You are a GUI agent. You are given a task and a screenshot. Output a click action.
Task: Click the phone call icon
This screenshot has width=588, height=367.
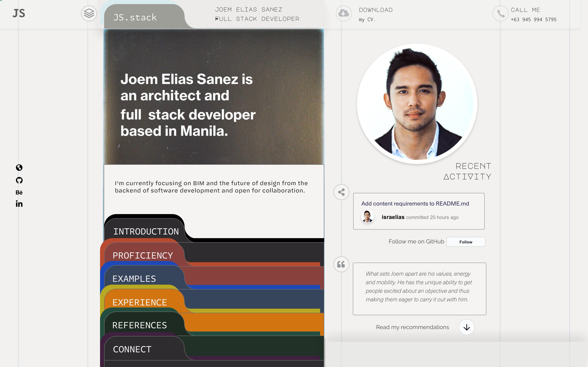pyautogui.click(x=501, y=13)
